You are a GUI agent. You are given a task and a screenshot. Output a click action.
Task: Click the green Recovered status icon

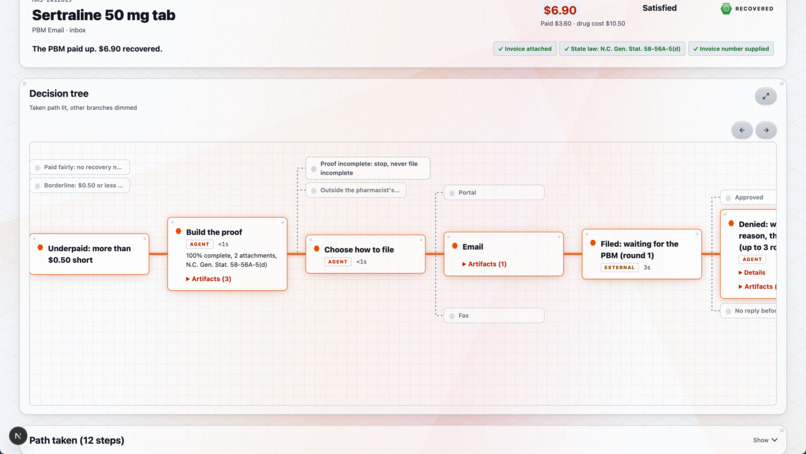tap(726, 8)
